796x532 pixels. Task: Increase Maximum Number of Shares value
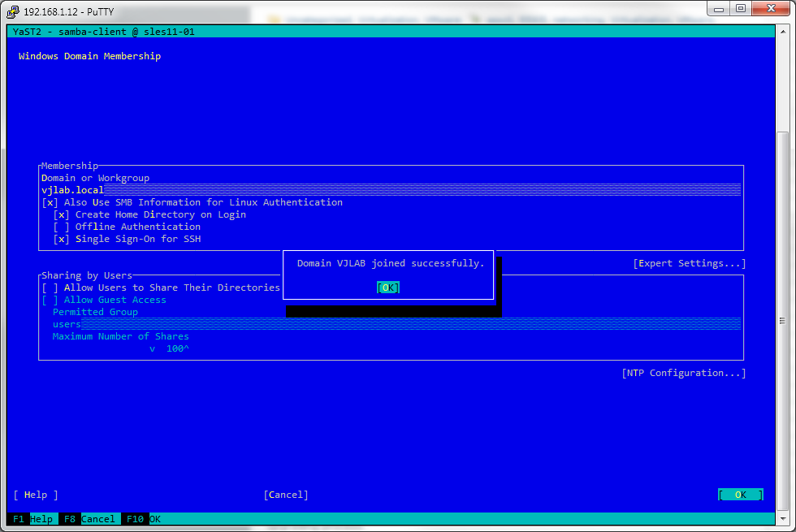click(187, 348)
